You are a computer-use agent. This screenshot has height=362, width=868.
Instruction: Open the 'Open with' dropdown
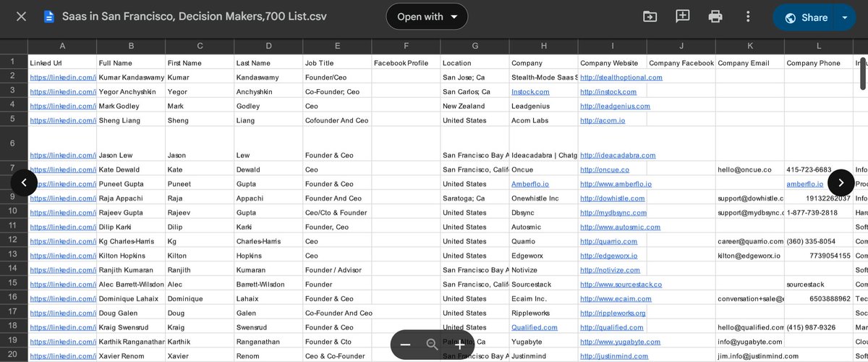coord(427,17)
